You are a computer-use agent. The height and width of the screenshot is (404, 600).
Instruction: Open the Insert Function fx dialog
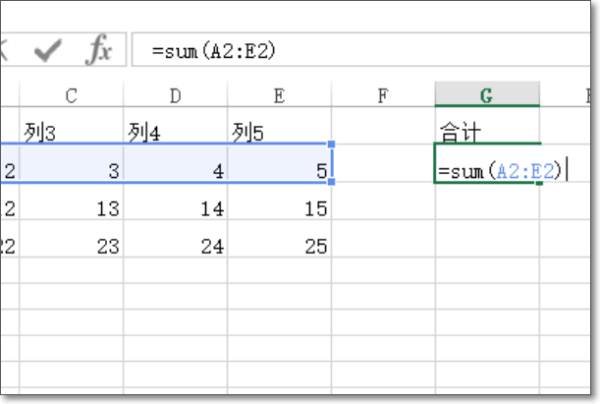[98, 50]
